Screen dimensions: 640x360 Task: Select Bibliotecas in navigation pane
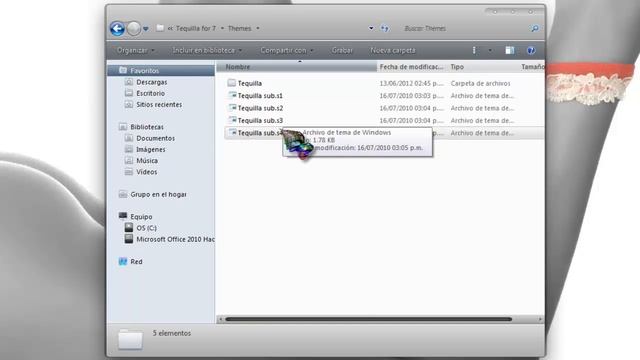click(147, 127)
